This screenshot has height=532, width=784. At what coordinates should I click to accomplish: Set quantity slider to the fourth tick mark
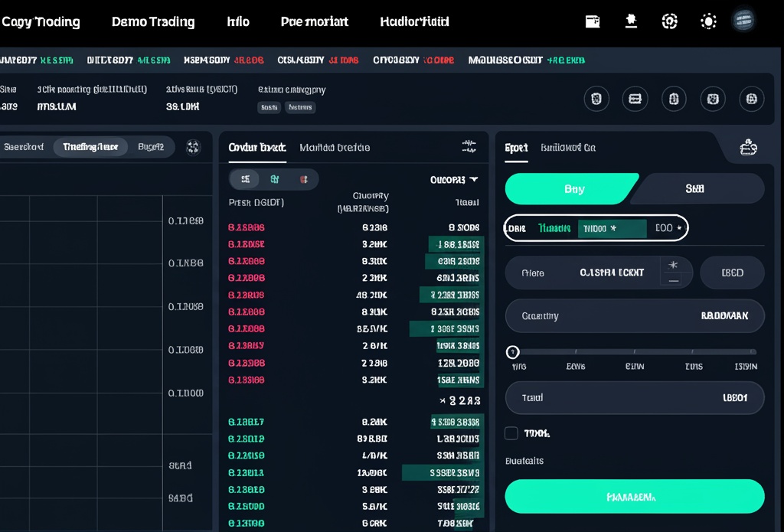pos(693,352)
